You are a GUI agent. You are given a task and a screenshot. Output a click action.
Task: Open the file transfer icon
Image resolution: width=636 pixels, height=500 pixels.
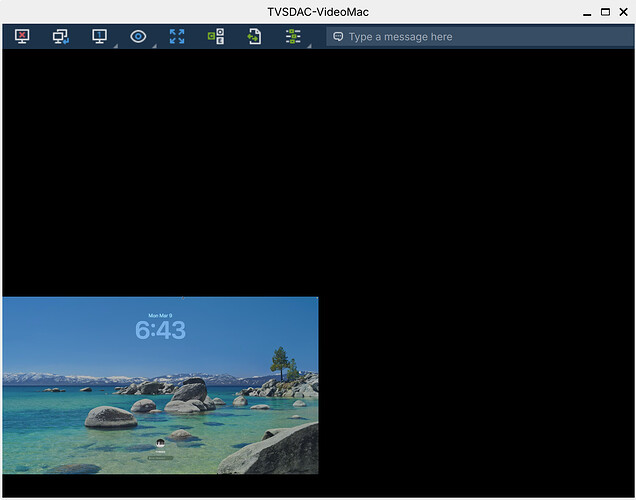tap(254, 36)
